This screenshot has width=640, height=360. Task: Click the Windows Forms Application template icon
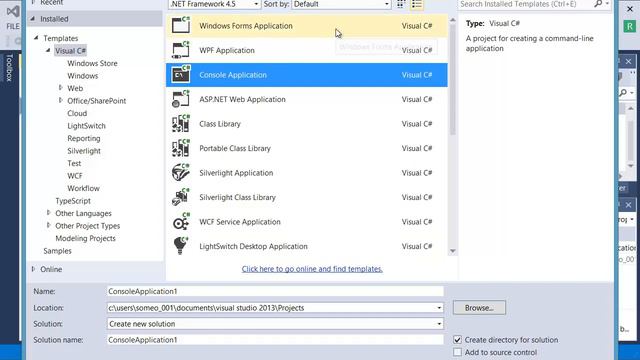(181, 25)
